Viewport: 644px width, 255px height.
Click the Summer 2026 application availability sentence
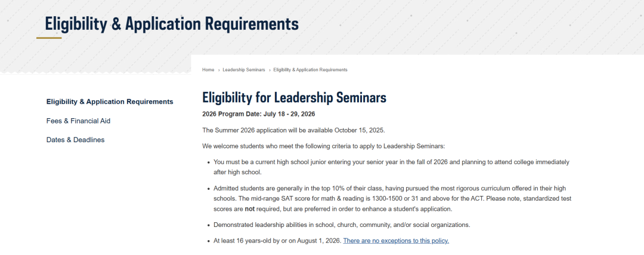click(293, 130)
